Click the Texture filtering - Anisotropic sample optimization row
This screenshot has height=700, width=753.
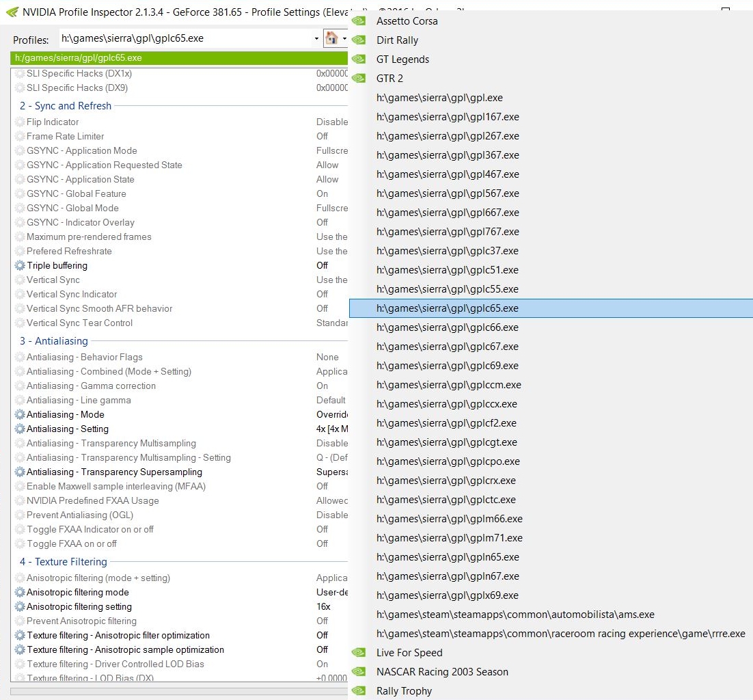125,650
